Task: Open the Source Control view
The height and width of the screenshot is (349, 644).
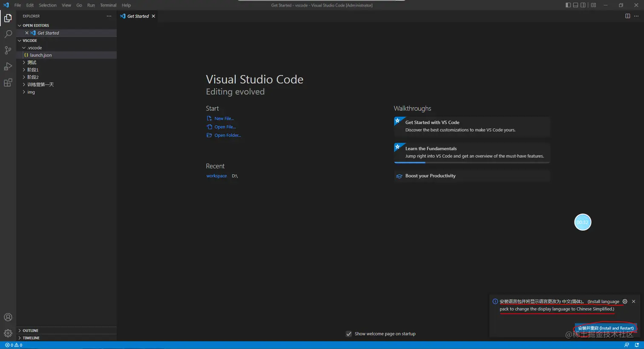Action: [x=8, y=50]
